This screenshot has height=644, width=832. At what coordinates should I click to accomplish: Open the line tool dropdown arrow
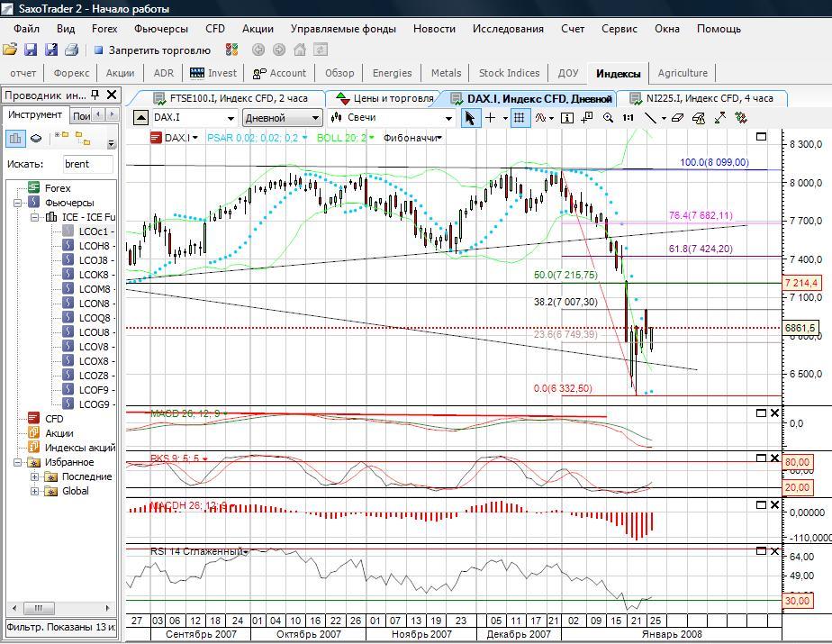pyautogui.click(x=664, y=118)
